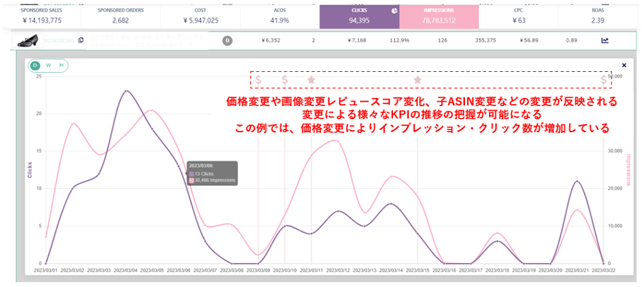Select the purple Clicks metric card

pos(359,17)
